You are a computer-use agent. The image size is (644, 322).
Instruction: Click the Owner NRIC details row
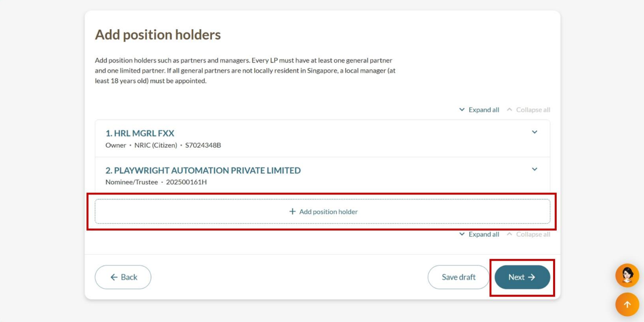(x=163, y=145)
